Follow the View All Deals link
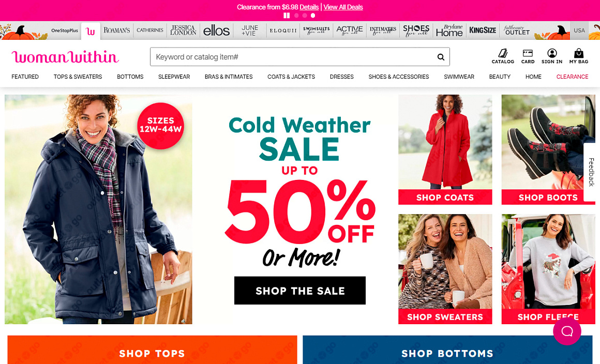The image size is (600, 364). (x=343, y=7)
